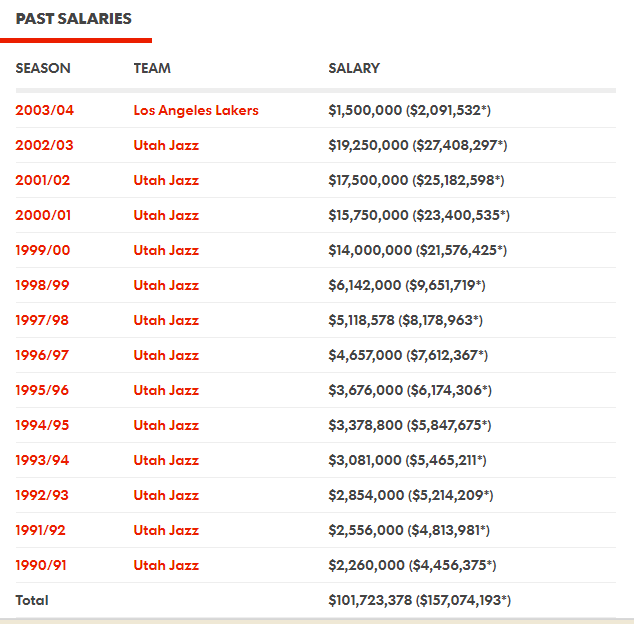
Task: Open the 2003/04 season link
Action: point(44,110)
